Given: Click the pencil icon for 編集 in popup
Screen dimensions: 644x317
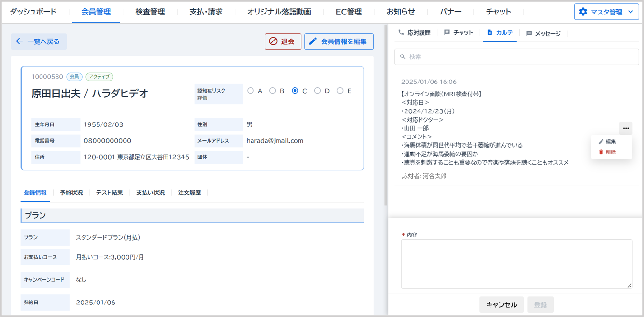Looking at the screenshot, I should click(x=601, y=142).
